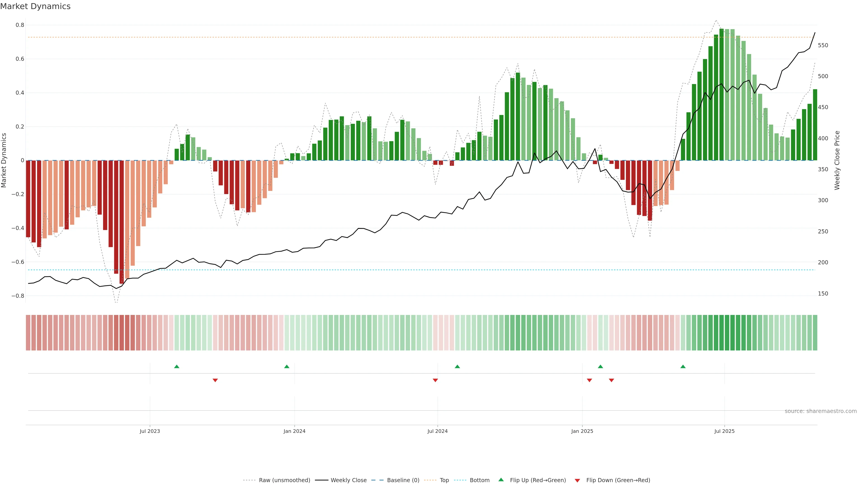Image resolution: width=868 pixels, height=488 pixels.
Task: Toggle the Baseline (0) legend entry
Action: [x=403, y=480]
